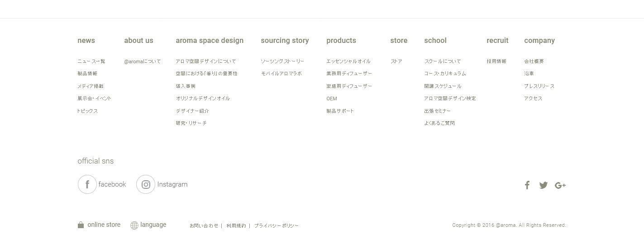644x239 pixels.
Task: Click the online store lock bag icon
Action: pos(81,225)
